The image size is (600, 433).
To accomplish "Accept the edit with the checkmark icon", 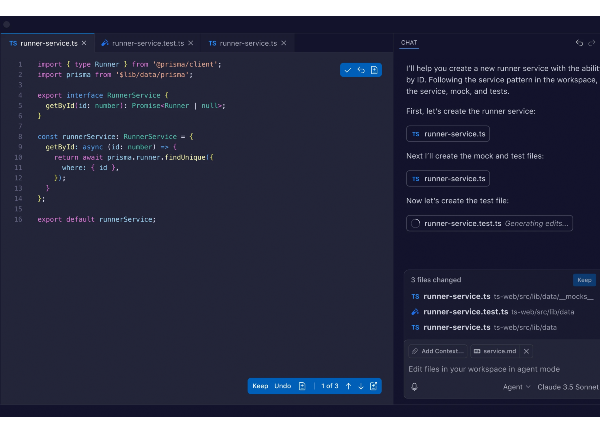I will tap(348, 70).
